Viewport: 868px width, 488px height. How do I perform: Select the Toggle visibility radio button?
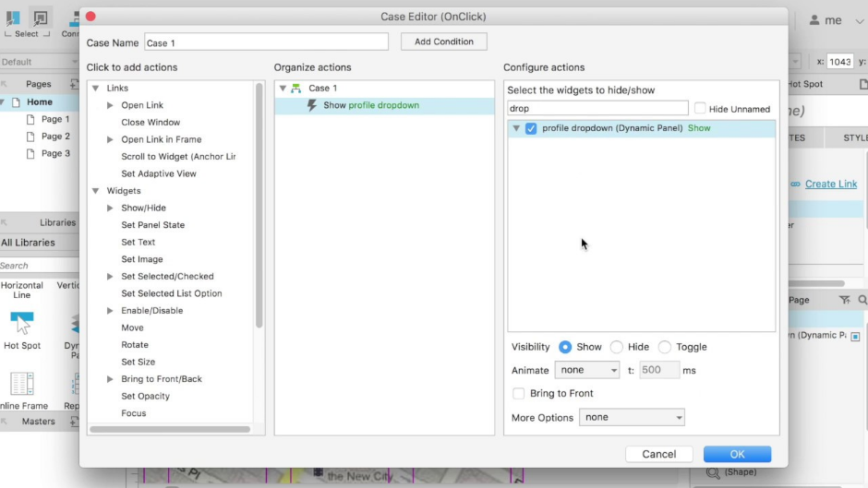[664, 348]
